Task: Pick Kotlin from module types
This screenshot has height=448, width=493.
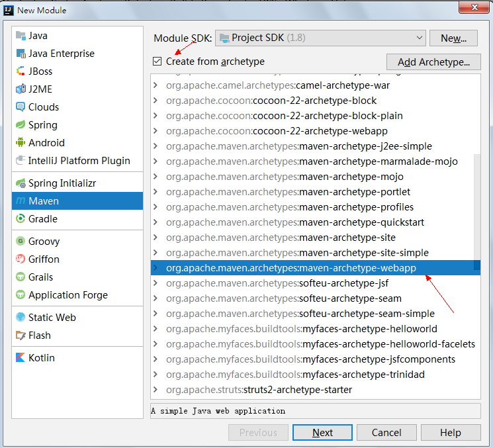Action: point(77,358)
